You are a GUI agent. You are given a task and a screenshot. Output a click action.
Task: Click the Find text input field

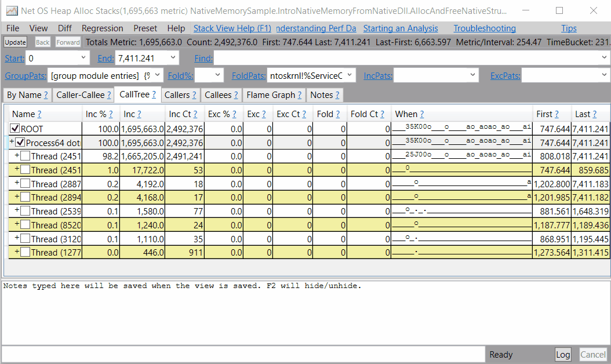tap(407, 58)
